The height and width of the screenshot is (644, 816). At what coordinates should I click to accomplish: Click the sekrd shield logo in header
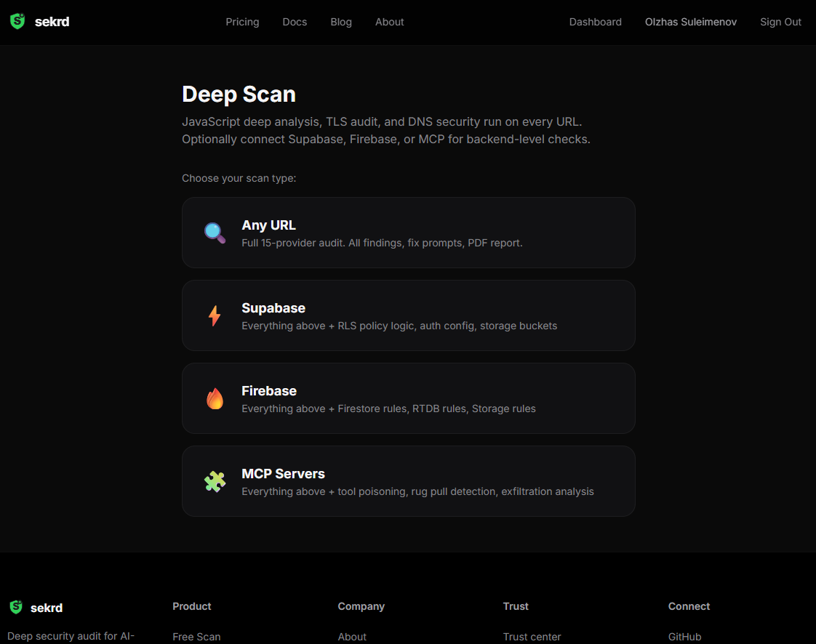[x=17, y=21]
